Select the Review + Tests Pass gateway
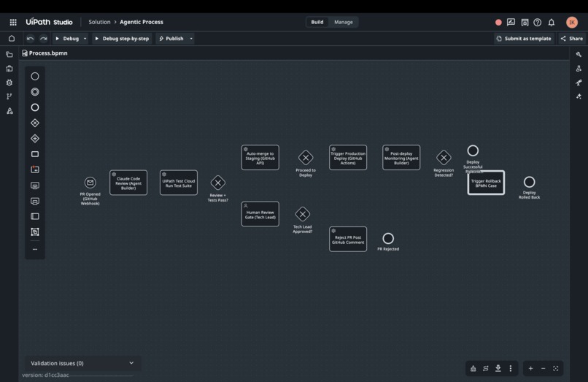Screen dimensions: 588x382 [218, 183]
